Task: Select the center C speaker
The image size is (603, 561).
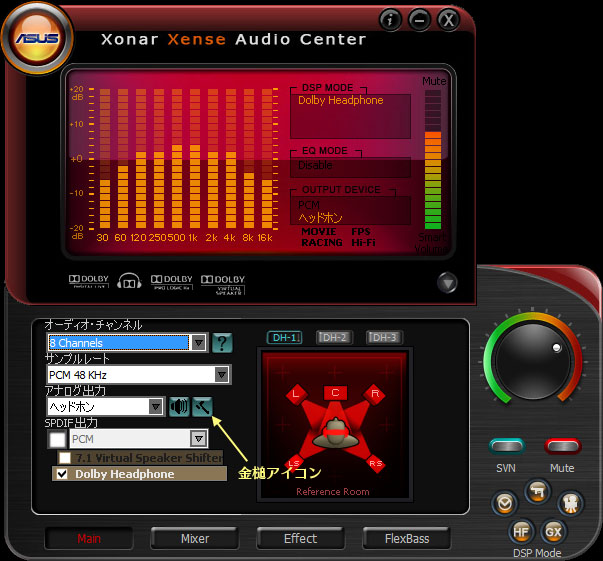Action: [x=335, y=393]
